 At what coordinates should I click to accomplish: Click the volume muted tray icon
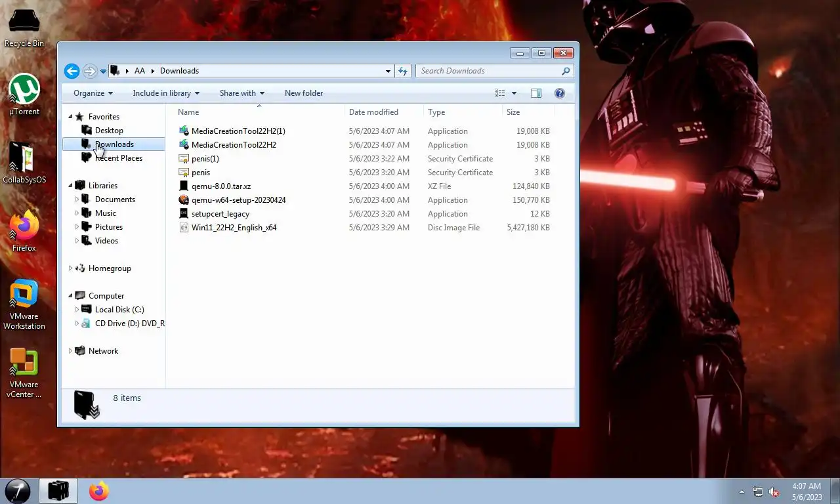pos(774,492)
